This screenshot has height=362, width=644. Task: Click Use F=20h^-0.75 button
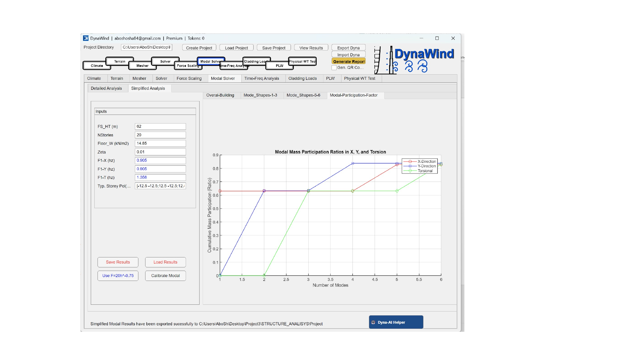pos(118,276)
